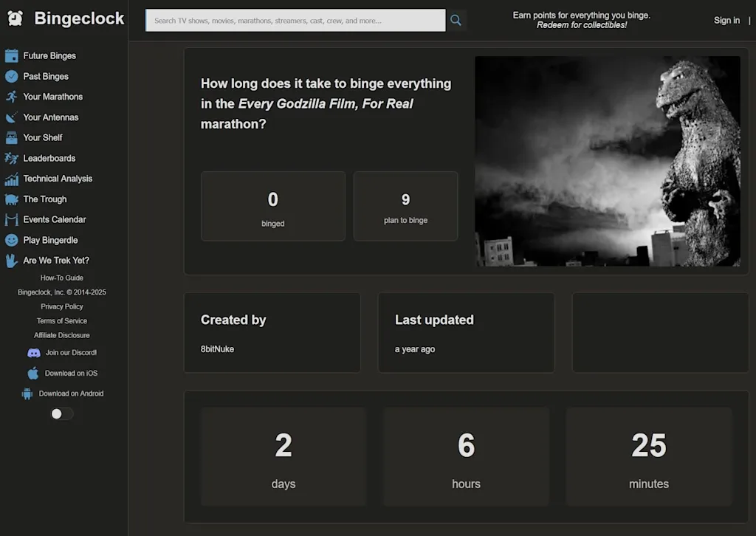Click the 25 minutes duration tile
756x536 pixels.
pos(649,456)
